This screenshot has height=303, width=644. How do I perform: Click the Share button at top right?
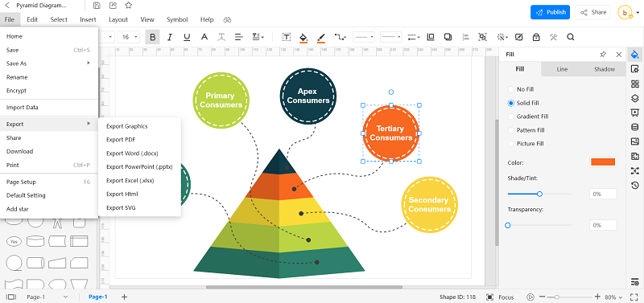click(593, 12)
